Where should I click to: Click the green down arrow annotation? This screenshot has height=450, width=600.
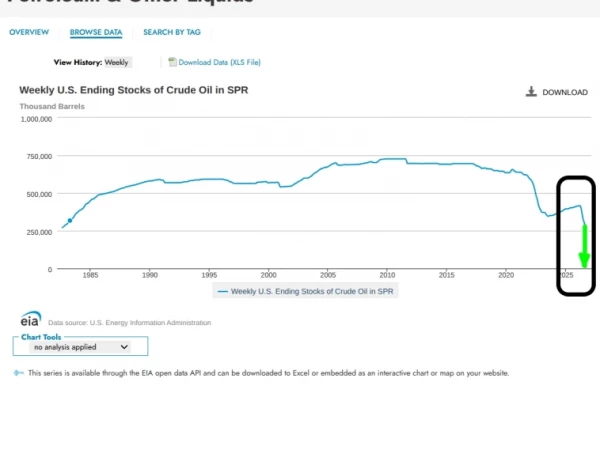click(x=584, y=246)
